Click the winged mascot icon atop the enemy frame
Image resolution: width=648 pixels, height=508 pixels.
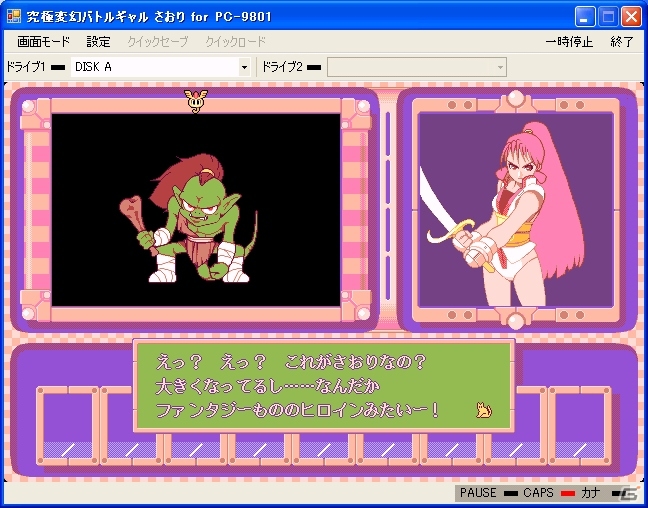click(195, 100)
